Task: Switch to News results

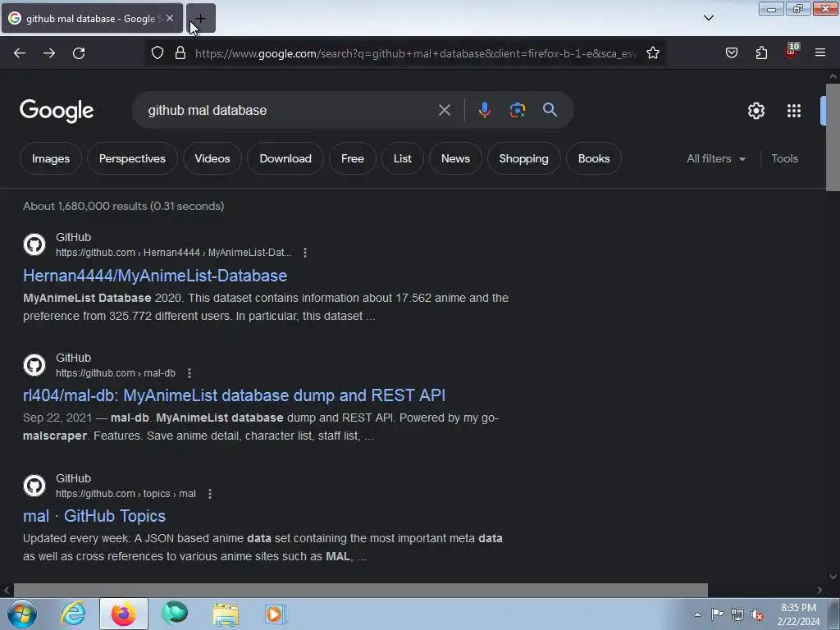Action: tap(456, 158)
